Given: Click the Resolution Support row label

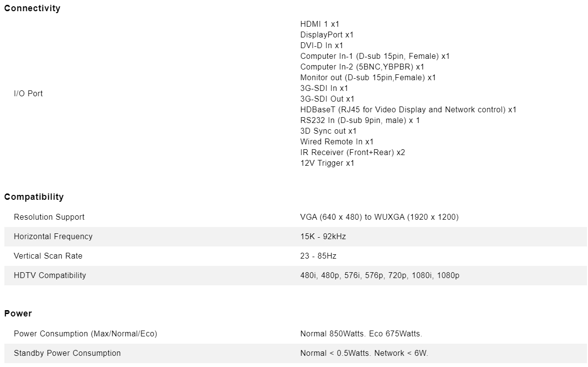Looking at the screenshot, I should tap(49, 217).
